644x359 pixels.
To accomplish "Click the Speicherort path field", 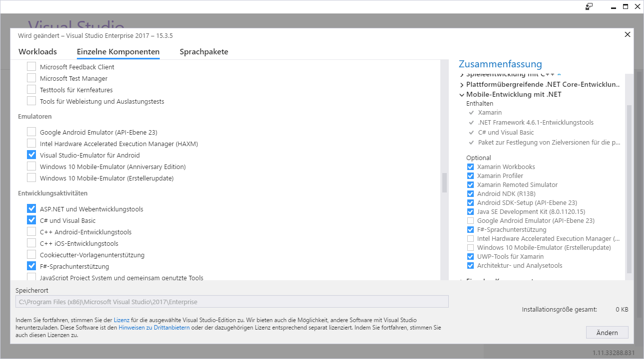I will [232, 302].
